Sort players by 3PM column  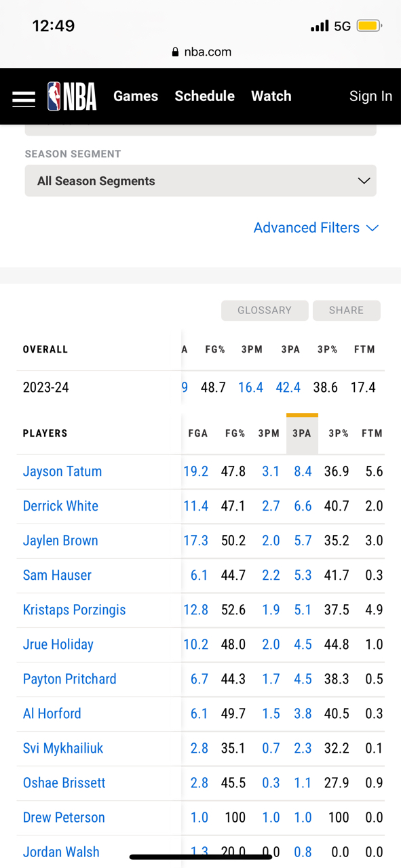(269, 433)
